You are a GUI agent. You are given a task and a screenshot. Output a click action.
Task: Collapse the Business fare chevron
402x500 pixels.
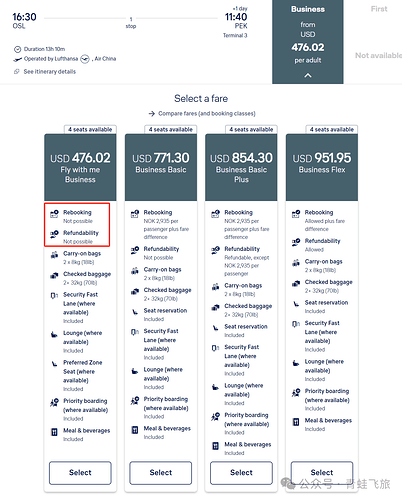point(308,76)
